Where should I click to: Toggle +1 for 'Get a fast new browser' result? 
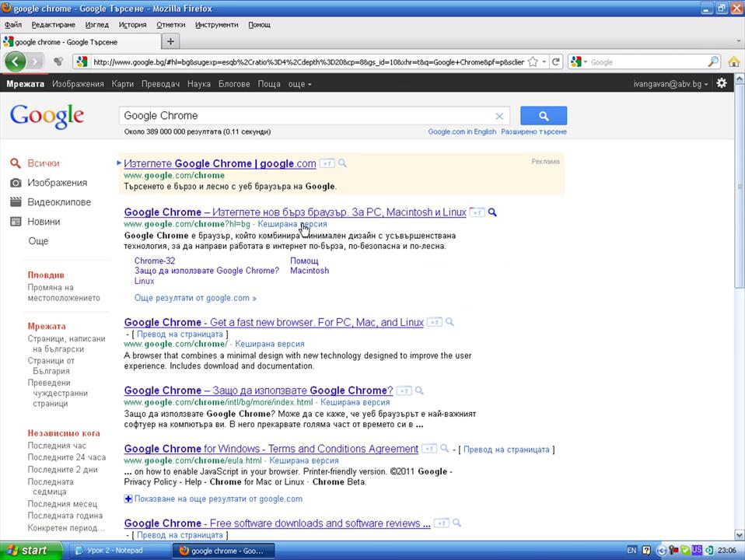434,323
